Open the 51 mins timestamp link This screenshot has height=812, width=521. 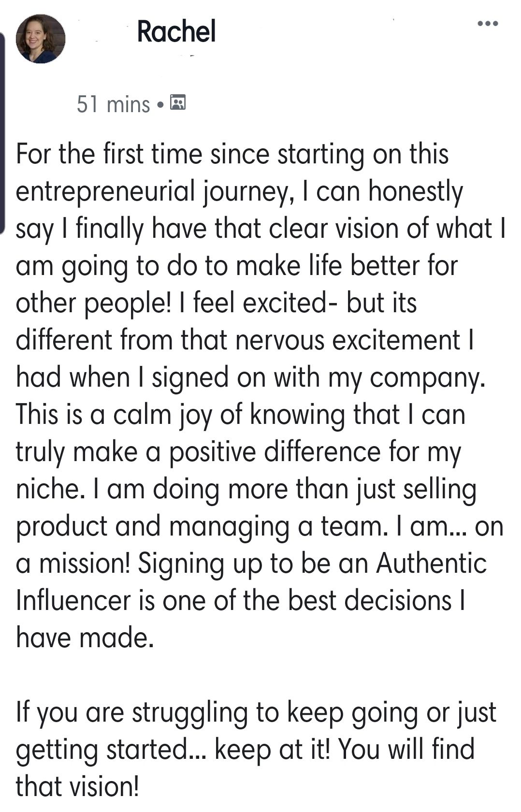tap(114, 104)
